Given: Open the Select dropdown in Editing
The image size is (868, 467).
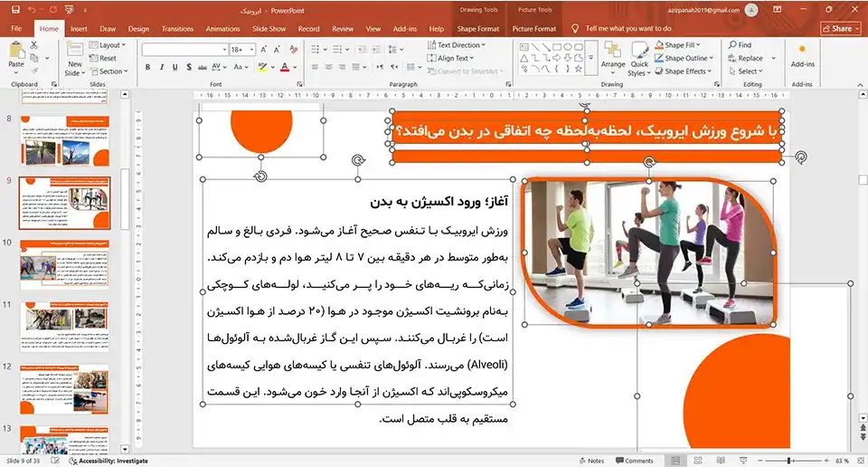Looking at the screenshot, I should [746, 71].
